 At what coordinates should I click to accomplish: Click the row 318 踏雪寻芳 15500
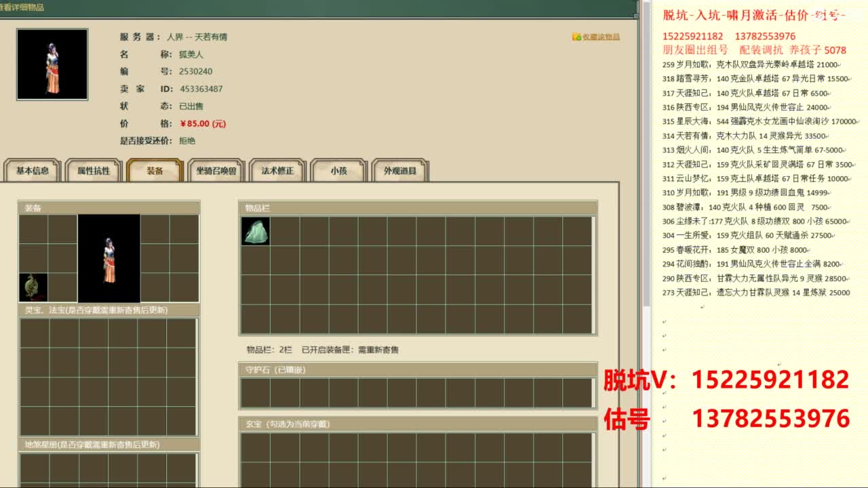[x=756, y=79]
